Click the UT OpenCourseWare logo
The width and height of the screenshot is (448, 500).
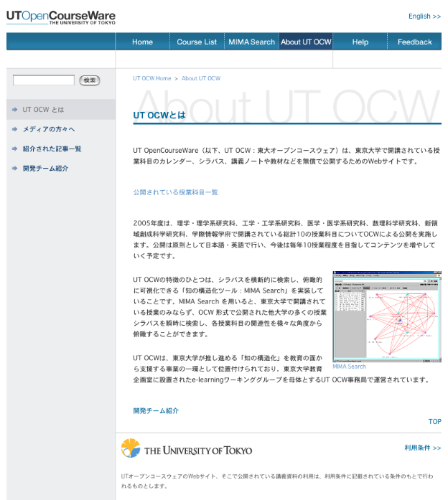point(61,17)
